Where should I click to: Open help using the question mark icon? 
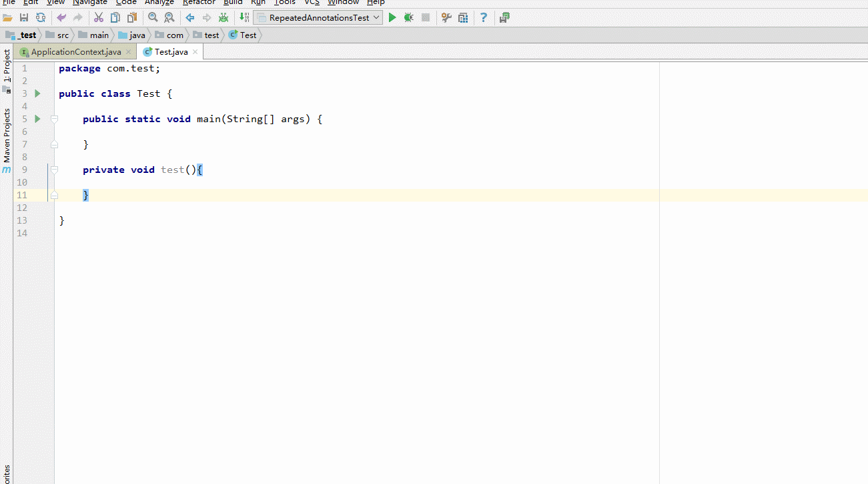(484, 17)
